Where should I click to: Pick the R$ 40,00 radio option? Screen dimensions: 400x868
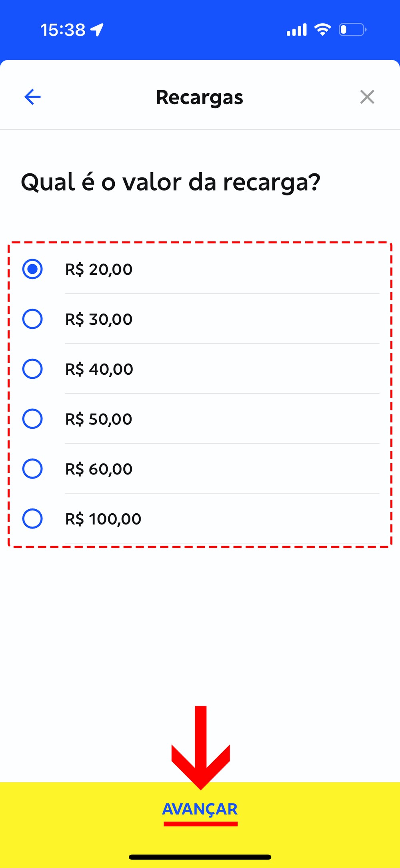[x=32, y=369]
